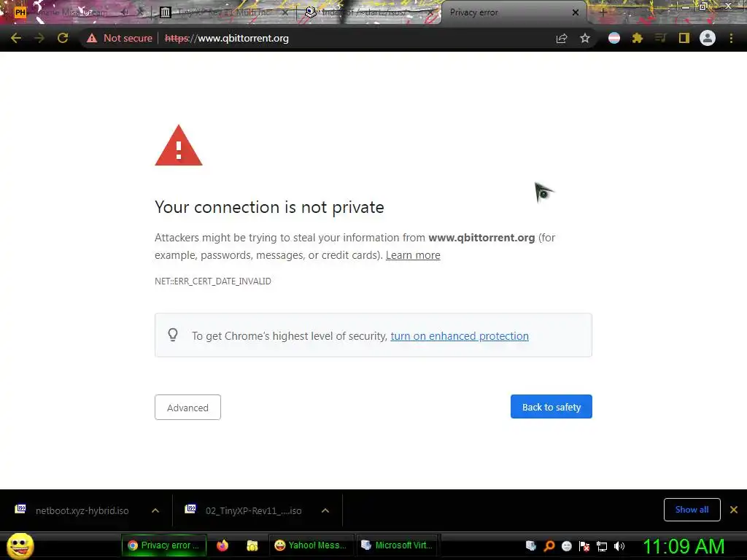Click the browser forward arrow
747x560 pixels.
click(x=39, y=38)
